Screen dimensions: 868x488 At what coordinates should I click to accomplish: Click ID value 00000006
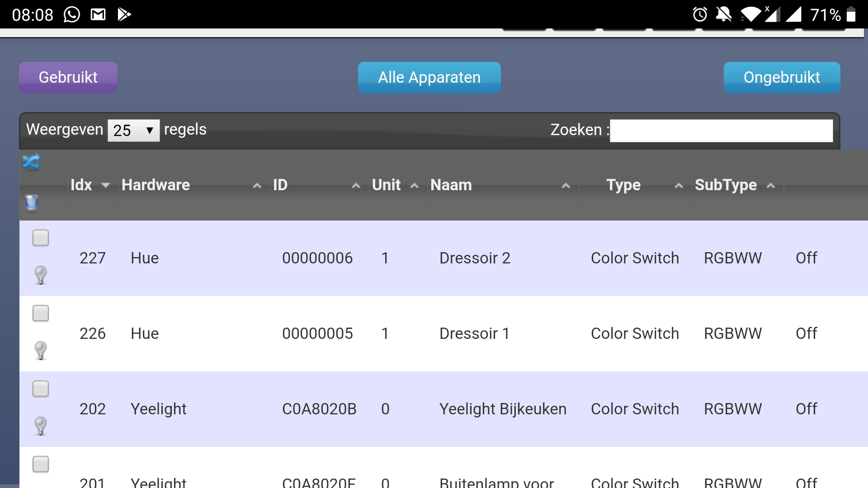pyautogui.click(x=317, y=258)
